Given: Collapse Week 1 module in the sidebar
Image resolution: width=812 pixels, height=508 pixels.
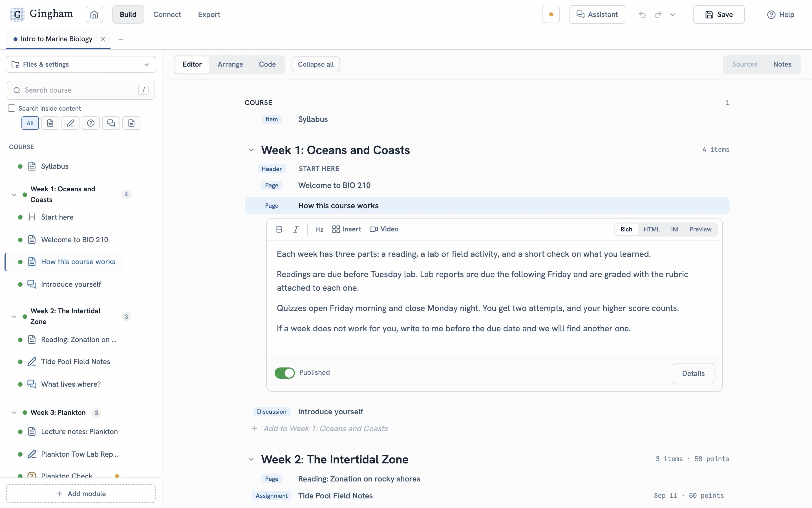Looking at the screenshot, I should [x=14, y=194].
